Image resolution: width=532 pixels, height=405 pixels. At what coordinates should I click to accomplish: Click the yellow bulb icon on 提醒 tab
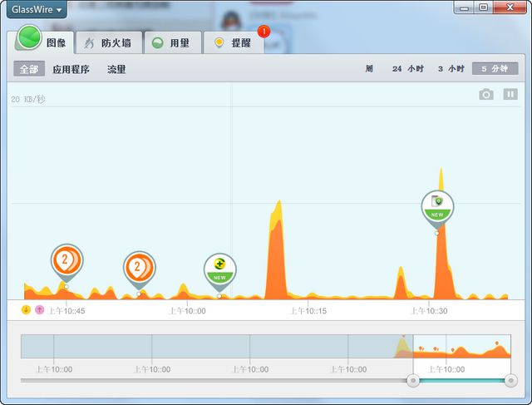pos(219,42)
